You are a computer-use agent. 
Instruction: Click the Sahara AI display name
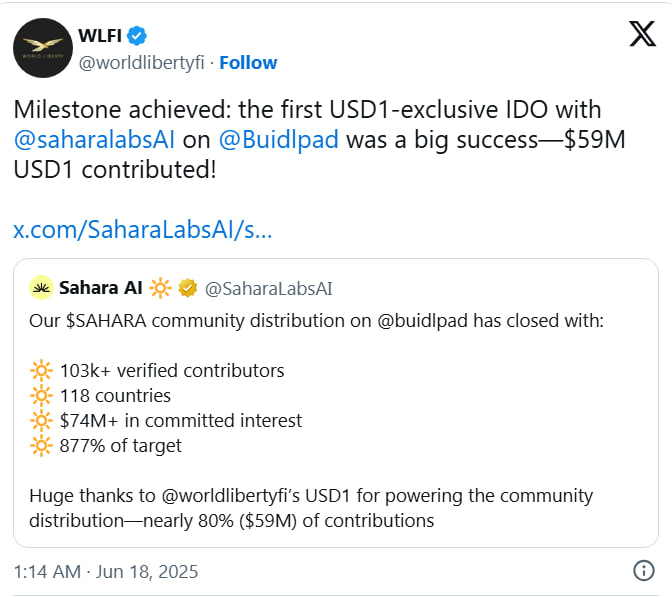tap(101, 289)
